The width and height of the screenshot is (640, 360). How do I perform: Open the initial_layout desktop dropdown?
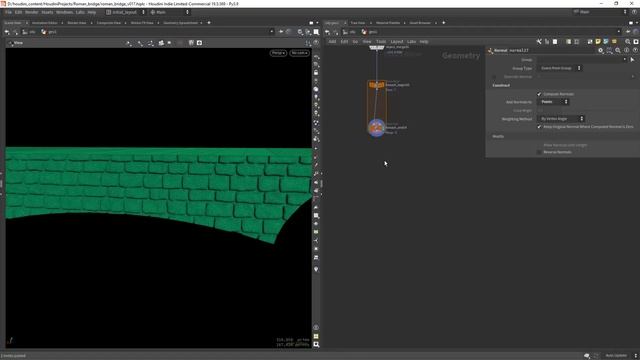[126, 12]
